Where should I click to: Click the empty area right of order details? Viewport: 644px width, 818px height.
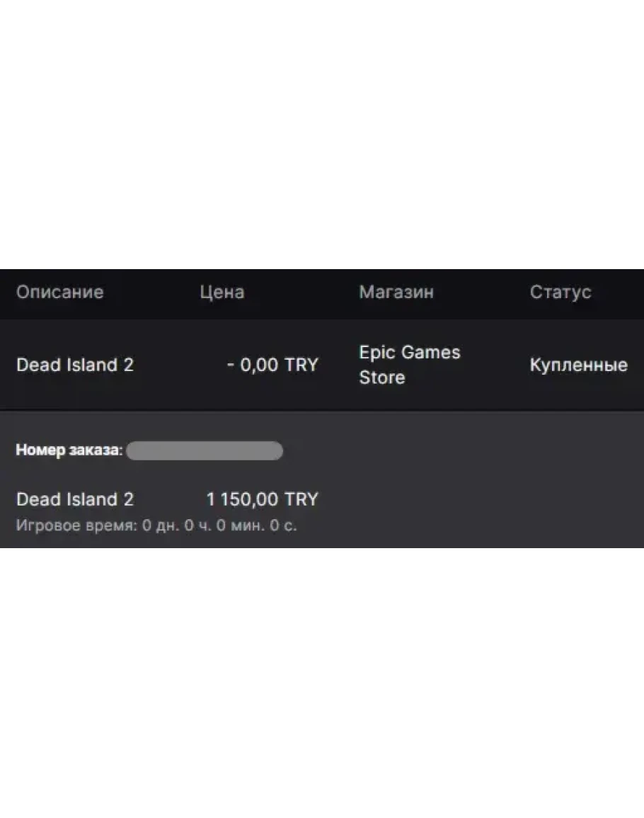point(481,489)
